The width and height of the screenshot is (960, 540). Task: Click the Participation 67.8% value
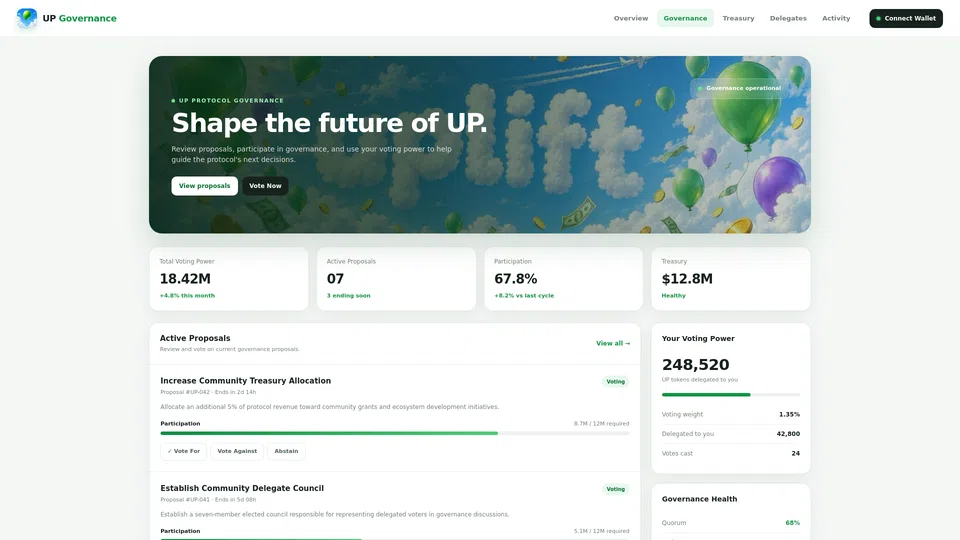point(516,279)
